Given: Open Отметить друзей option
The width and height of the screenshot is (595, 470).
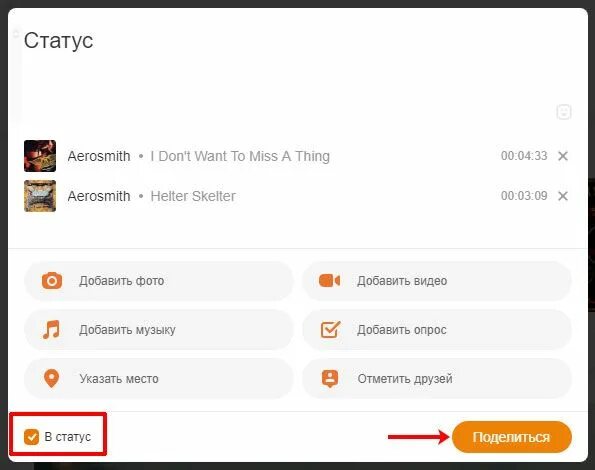Looking at the screenshot, I should point(437,378).
